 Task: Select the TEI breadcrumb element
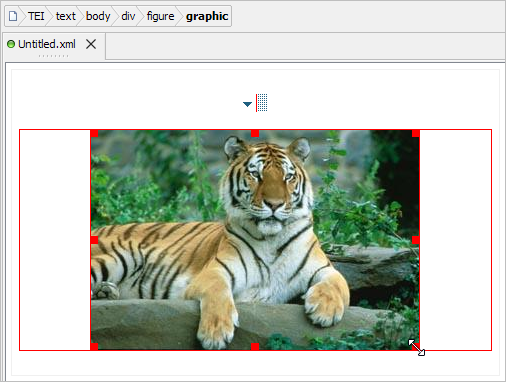point(36,16)
